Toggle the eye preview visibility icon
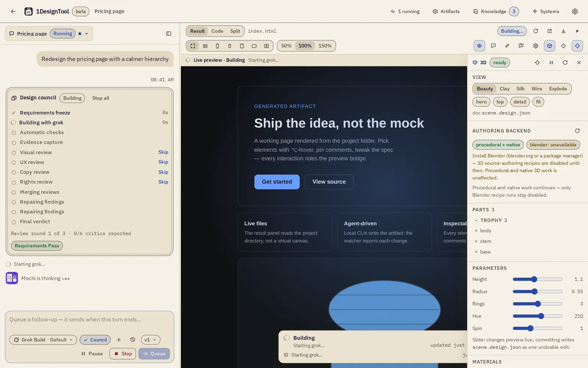This screenshot has width=588, height=368. [x=479, y=46]
